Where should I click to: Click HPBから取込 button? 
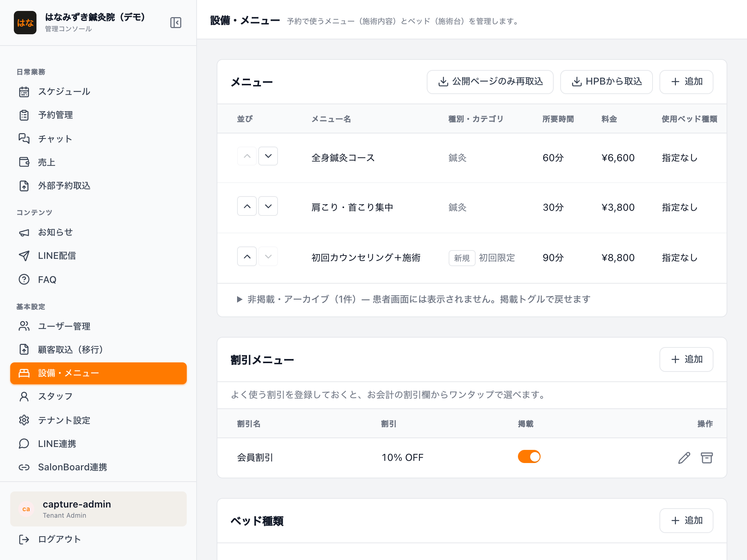[x=606, y=82]
